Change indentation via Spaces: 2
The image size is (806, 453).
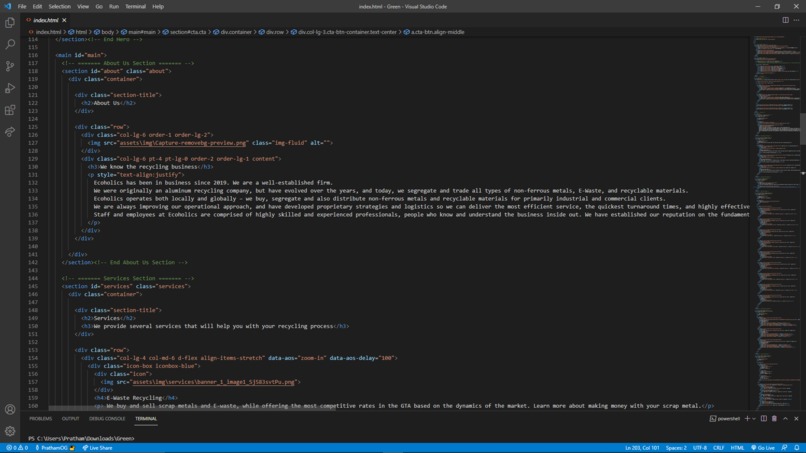[x=676, y=448]
